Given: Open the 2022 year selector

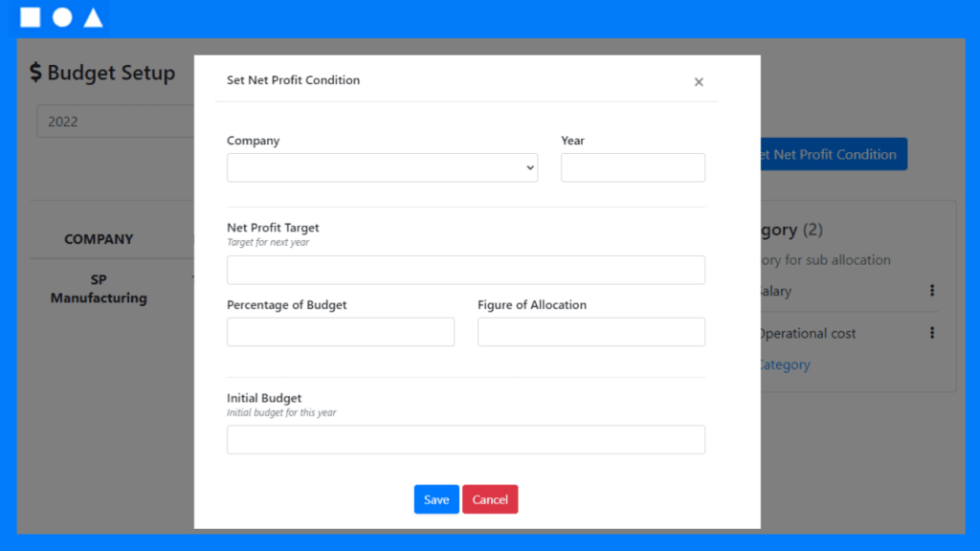Looking at the screenshot, I should (x=115, y=121).
